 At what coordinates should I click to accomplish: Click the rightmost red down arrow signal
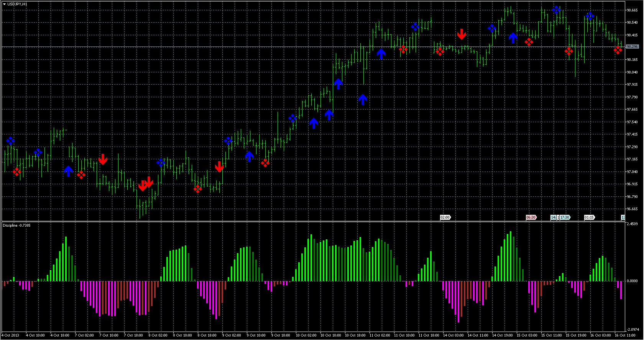click(461, 34)
